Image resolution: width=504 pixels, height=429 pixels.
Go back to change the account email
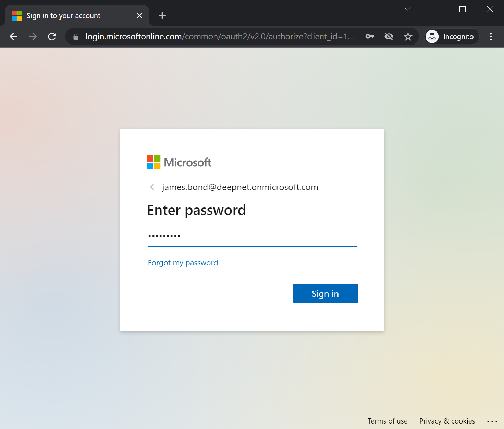[153, 187]
